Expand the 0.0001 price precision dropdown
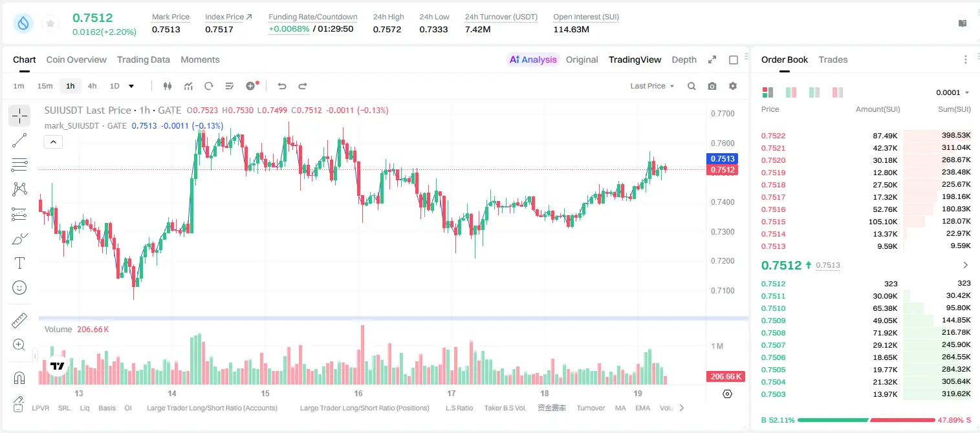 point(953,92)
